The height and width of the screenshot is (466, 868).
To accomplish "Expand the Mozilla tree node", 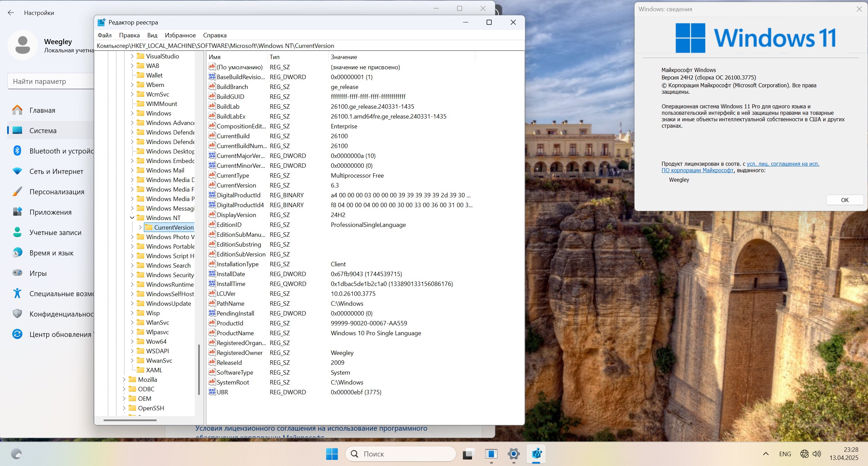I will point(124,379).
